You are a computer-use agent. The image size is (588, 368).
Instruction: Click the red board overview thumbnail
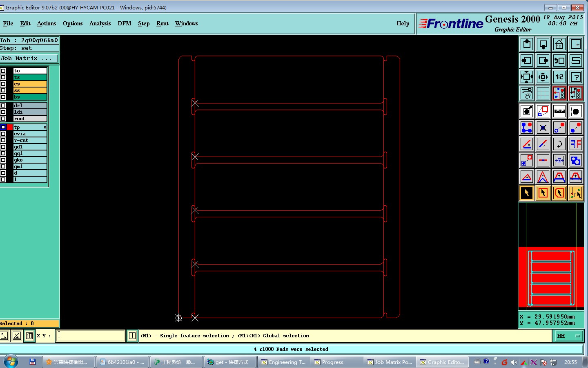551,277
